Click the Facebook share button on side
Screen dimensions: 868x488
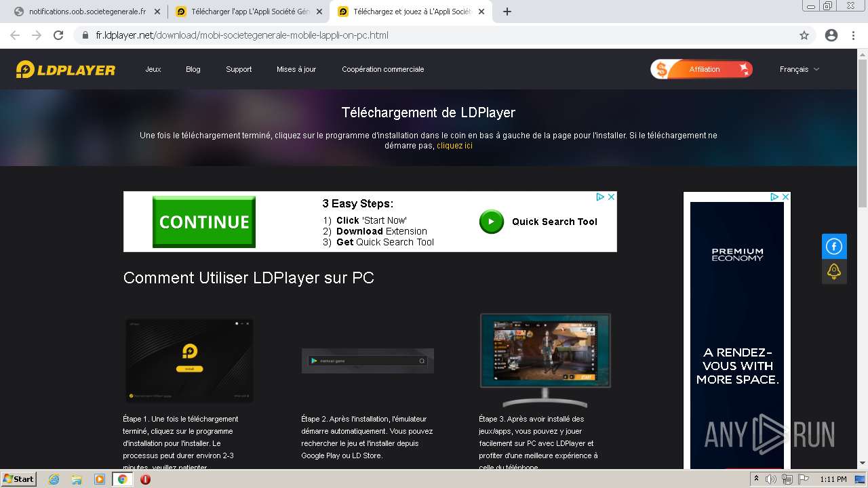(834, 246)
